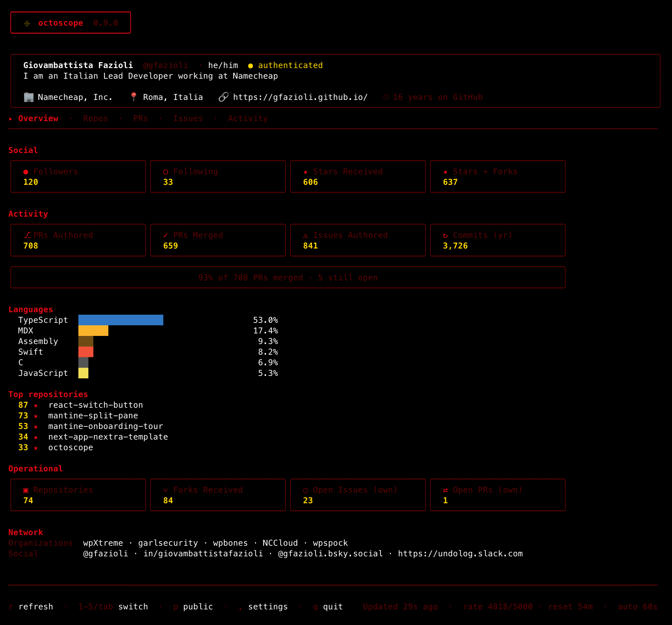Click the hollow circle icon on Following card
Viewport: 672px width, 625px height.
click(x=166, y=172)
